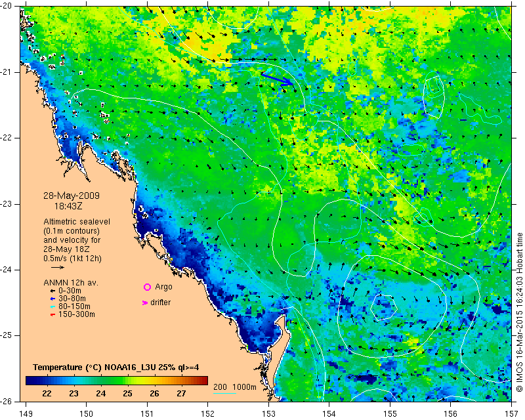Click the blue 30-80m arrow legend marker
Viewport: 525px width, 420px height.
coord(52,299)
